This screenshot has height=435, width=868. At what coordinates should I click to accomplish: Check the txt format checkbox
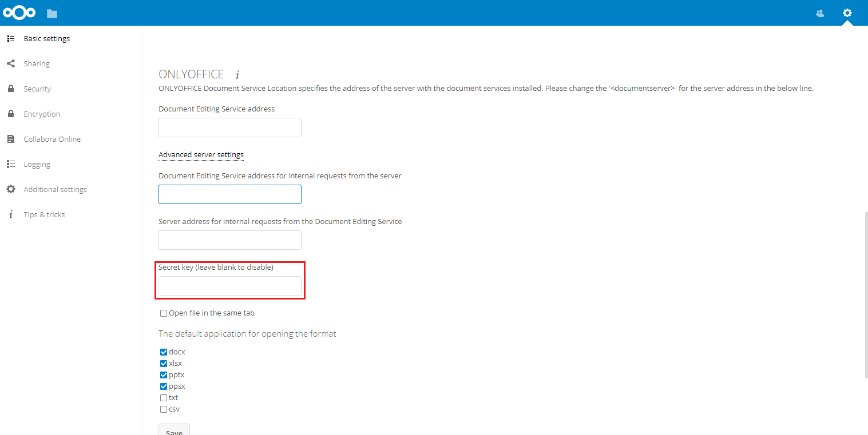164,398
